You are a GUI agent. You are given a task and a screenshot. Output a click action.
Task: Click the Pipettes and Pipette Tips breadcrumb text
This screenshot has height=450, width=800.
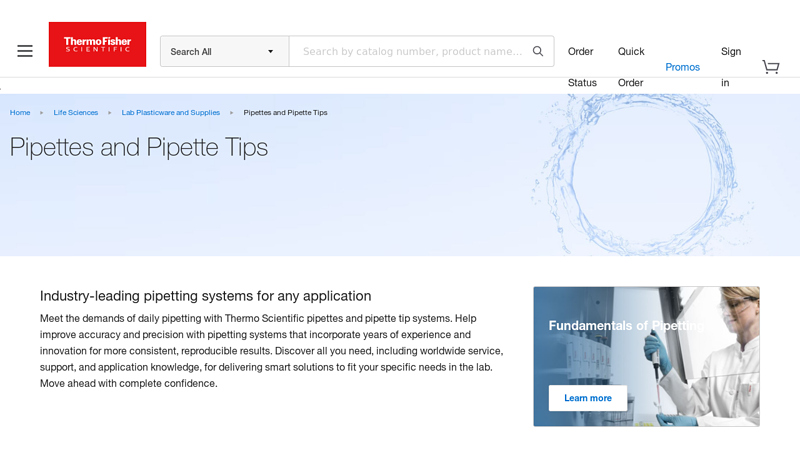coord(285,112)
